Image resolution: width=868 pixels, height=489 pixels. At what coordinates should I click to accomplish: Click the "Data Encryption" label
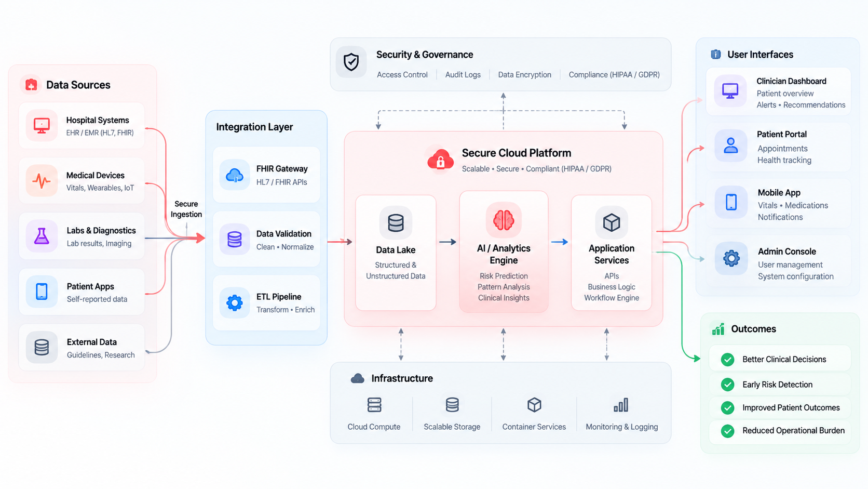[525, 75]
